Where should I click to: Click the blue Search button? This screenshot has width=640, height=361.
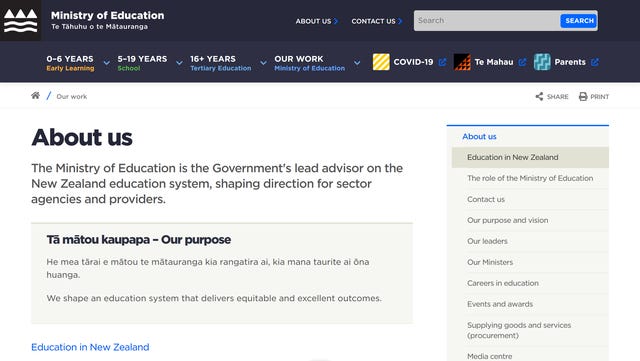pos(579,20)
